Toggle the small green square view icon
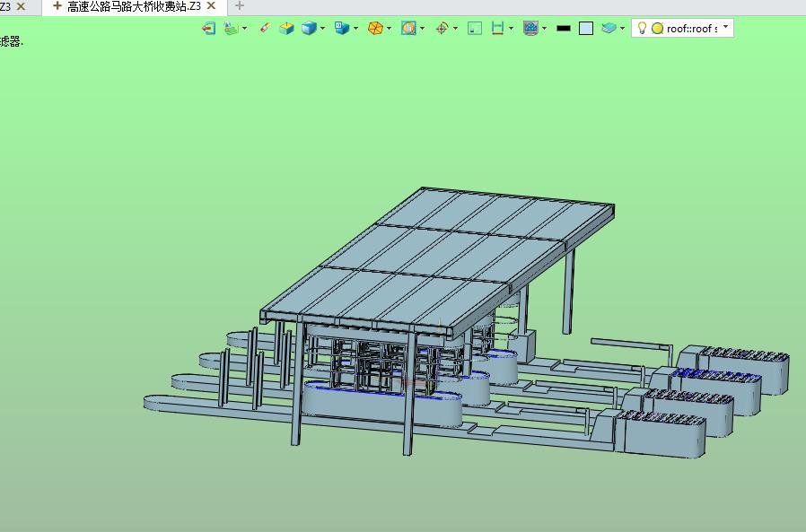 475,28
